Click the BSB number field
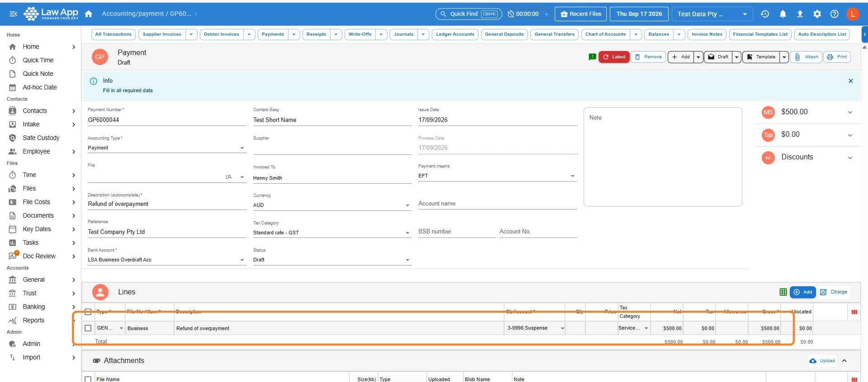This screenshot has width=868, height=382. [457, 232]
